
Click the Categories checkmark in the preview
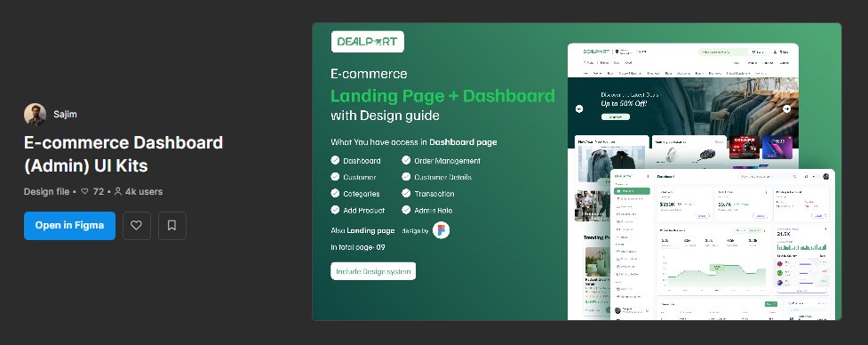(335, 193)
